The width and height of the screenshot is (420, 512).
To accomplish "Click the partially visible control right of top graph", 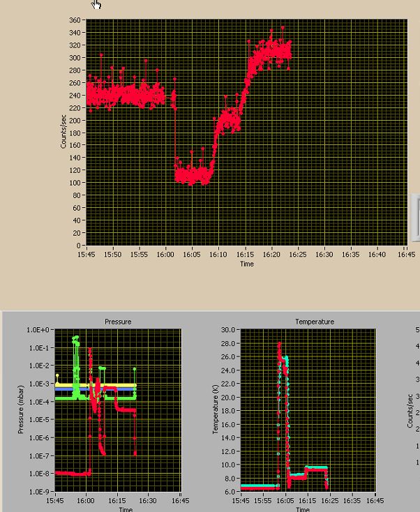I will tap(416, 217).
